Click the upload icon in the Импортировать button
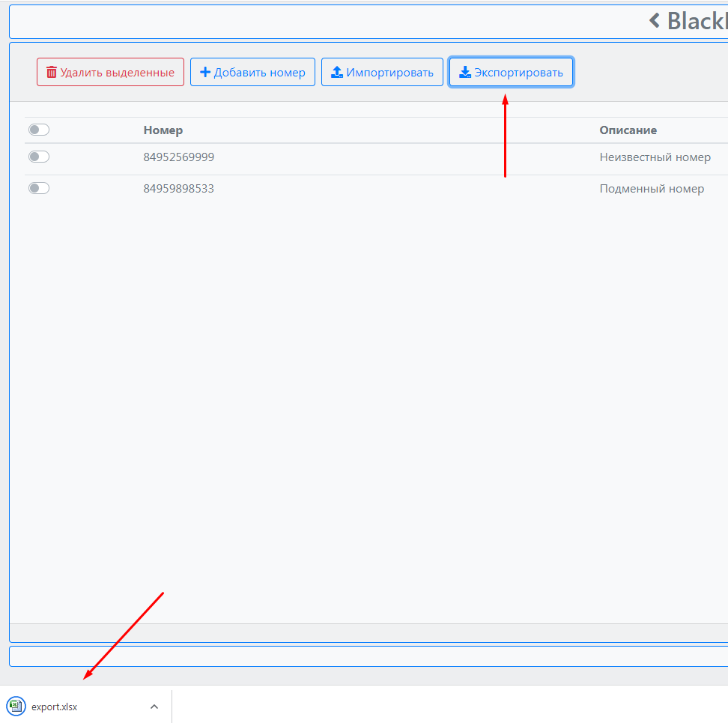Viewport: 728px width, 726px height. click(337, 73)
